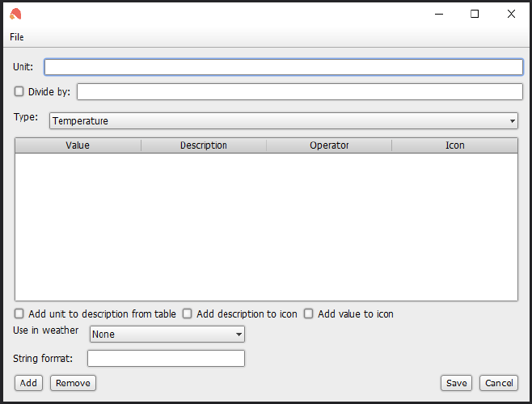Viewport: 532px width, 404px height.
Task: Toggle Add description to icon checkbox
Action: click(188, 314)
